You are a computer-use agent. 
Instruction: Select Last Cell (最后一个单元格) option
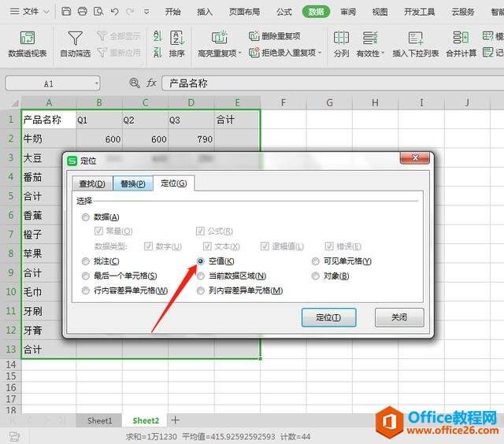[x=85, y=276]
